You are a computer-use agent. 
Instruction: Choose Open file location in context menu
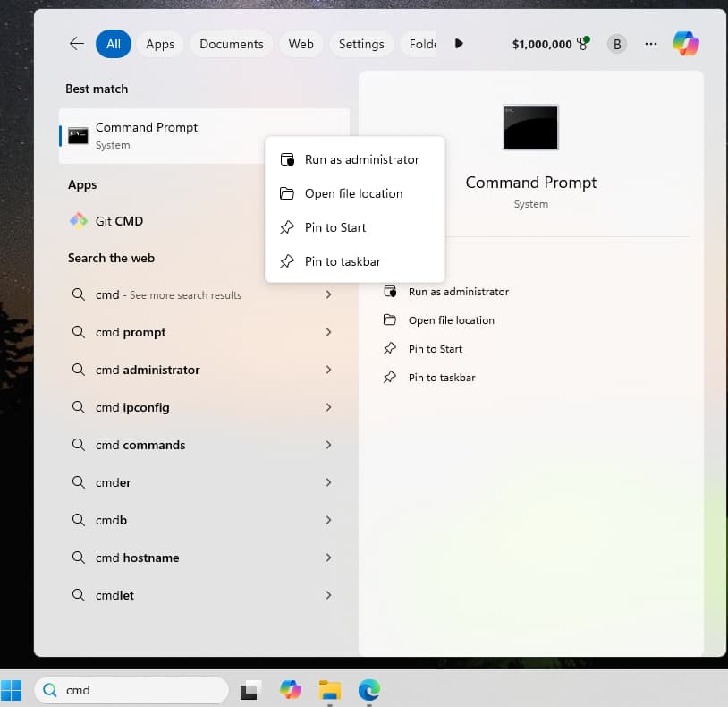coord(355,193)
